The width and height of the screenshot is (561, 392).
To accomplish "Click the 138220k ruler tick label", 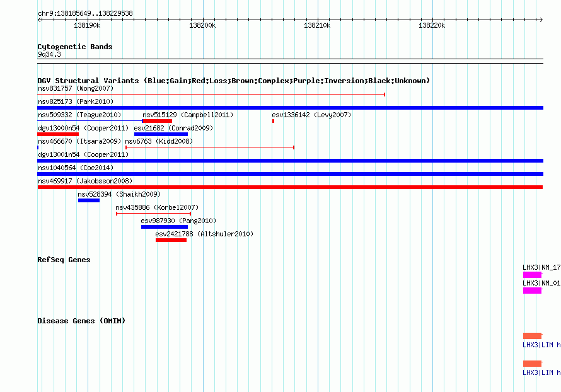I will (432, 26).
